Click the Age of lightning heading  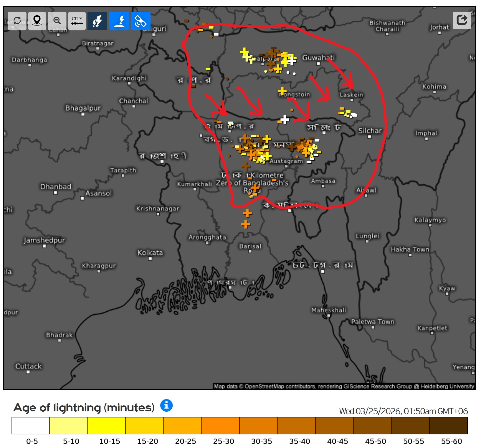(84, 408)
